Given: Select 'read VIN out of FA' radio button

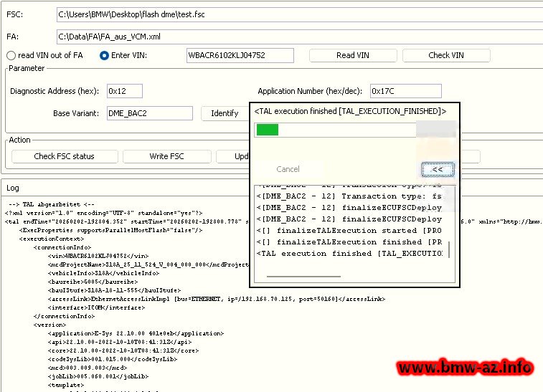Looking at the screenshot, I should point(11,56).
